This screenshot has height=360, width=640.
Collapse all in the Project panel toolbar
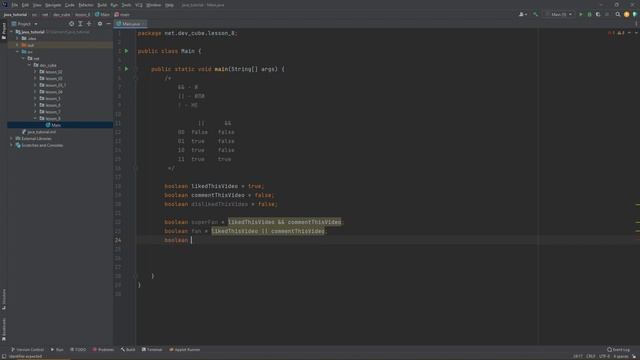pos(89,24)
